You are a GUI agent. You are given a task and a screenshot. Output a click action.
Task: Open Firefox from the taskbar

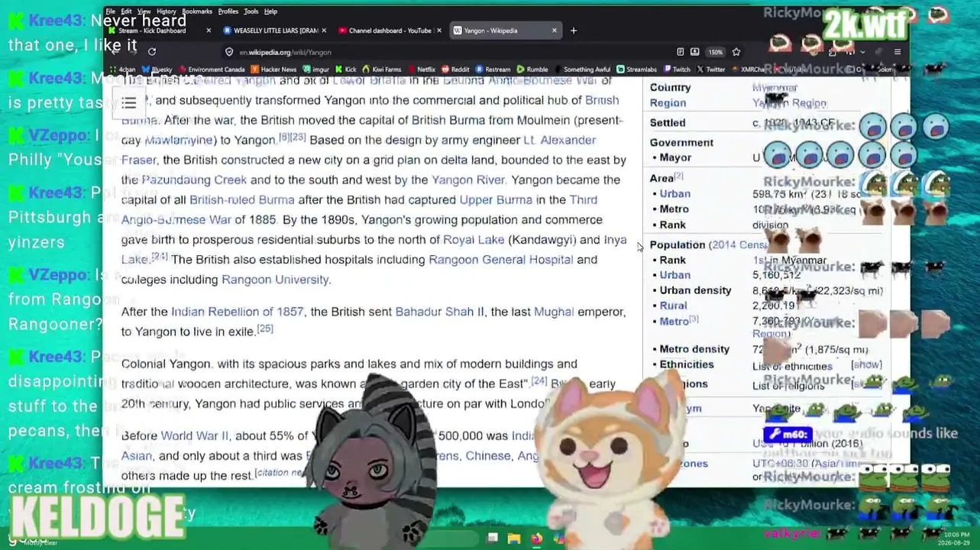point(536,539)
